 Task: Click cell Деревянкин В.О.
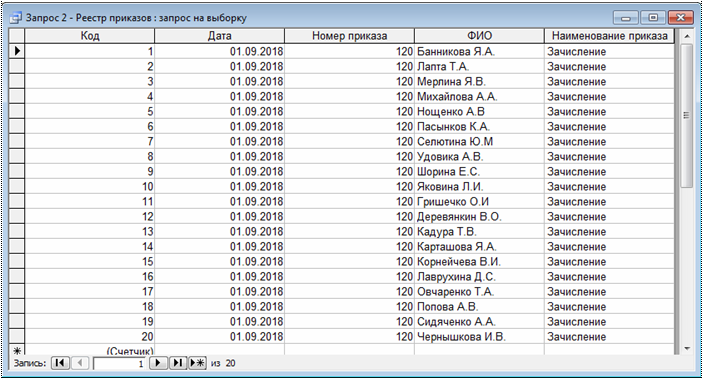(x=479, y=216)
